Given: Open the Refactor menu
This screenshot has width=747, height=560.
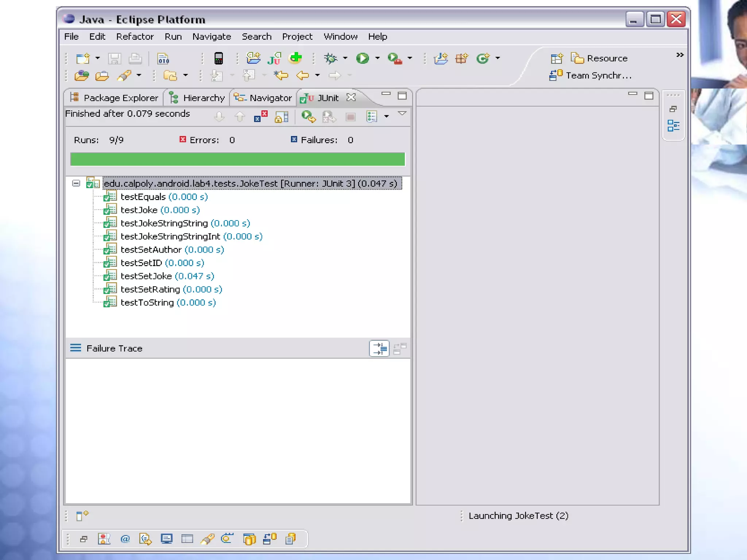Looking at the screenshot, I should [x=135, y=37].
